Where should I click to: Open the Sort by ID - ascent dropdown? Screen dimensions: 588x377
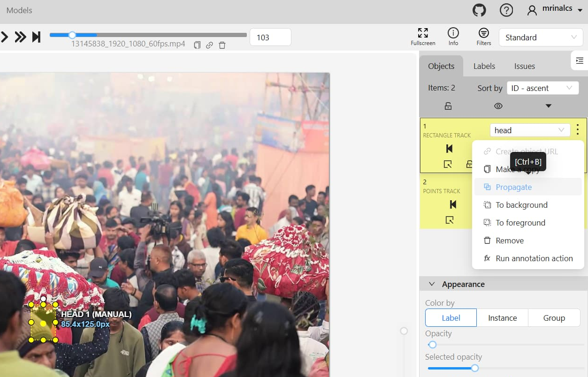click(x=542, y=88)
